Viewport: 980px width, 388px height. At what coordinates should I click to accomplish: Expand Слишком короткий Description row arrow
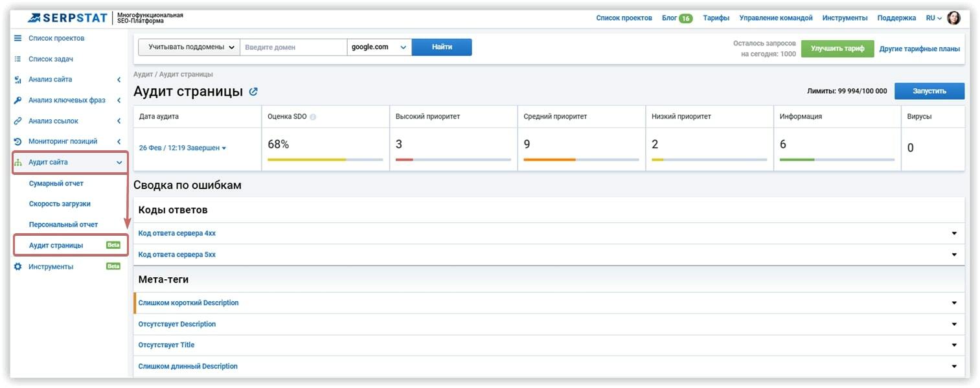click(954, 303)
